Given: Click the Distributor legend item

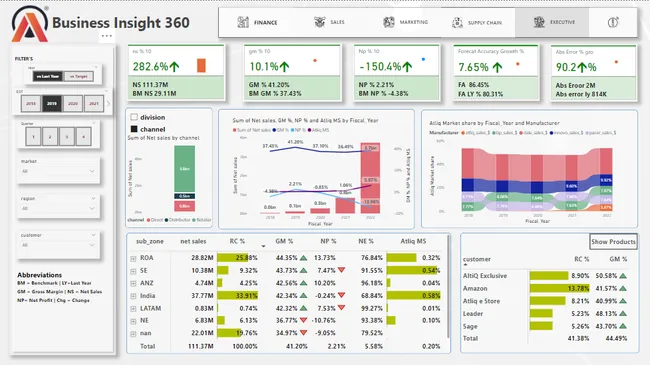Looking at the screenshot, I should pyautogui.click(x=177, y=220).
